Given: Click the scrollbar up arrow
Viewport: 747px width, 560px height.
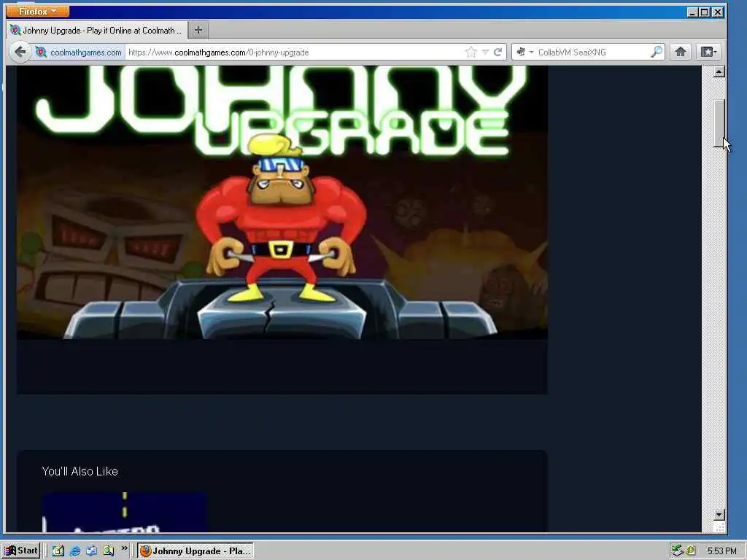Looking at the screenshot, I should (x=719, y=72).
